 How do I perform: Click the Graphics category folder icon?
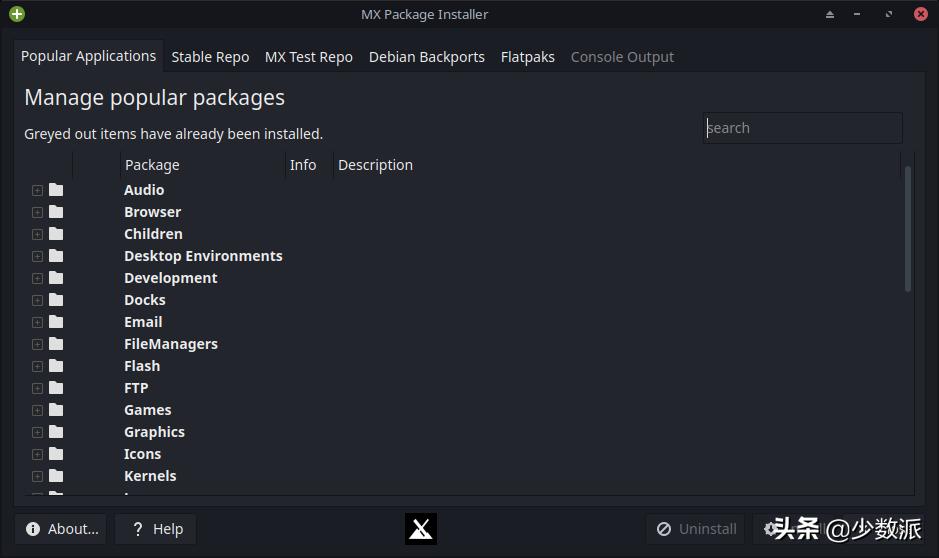coord(56,432)
